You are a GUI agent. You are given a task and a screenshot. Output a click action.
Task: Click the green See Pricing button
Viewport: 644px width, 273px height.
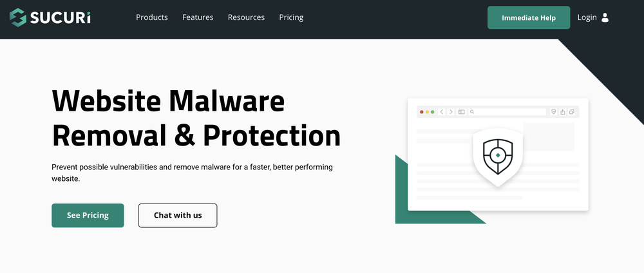pos(88,215)
